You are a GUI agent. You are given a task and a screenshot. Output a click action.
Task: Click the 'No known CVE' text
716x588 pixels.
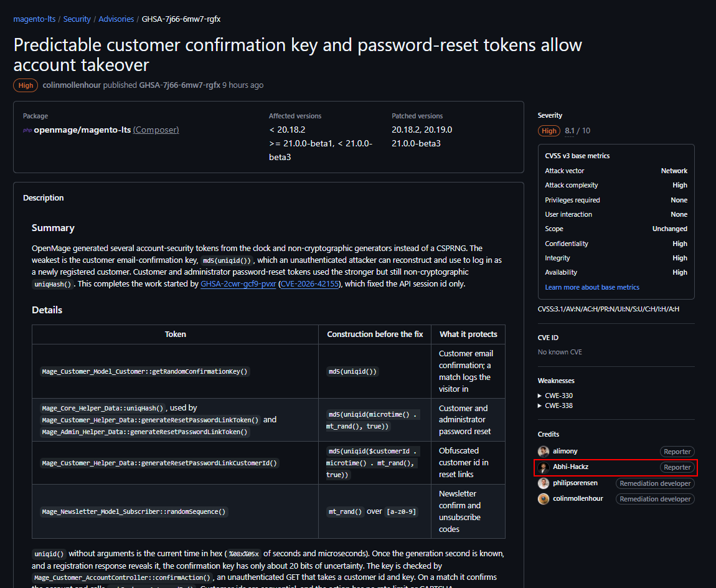click(x=560, y=353)
